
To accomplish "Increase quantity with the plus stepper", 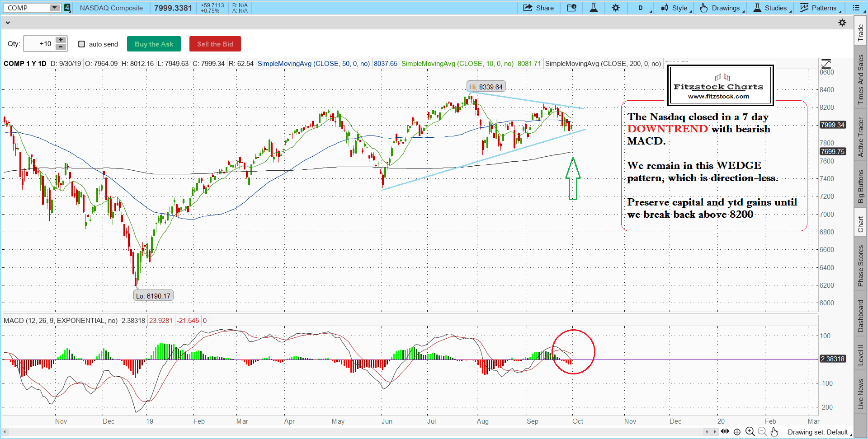I will point(61,40).
